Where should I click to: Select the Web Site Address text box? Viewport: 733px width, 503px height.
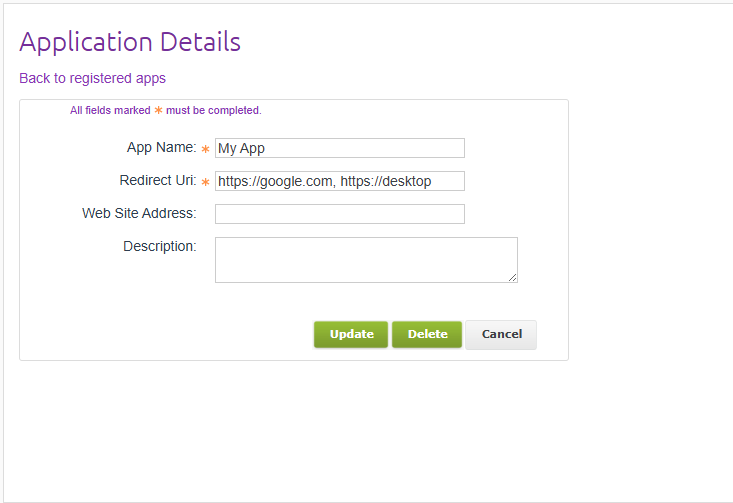click(x=340, y=214)
